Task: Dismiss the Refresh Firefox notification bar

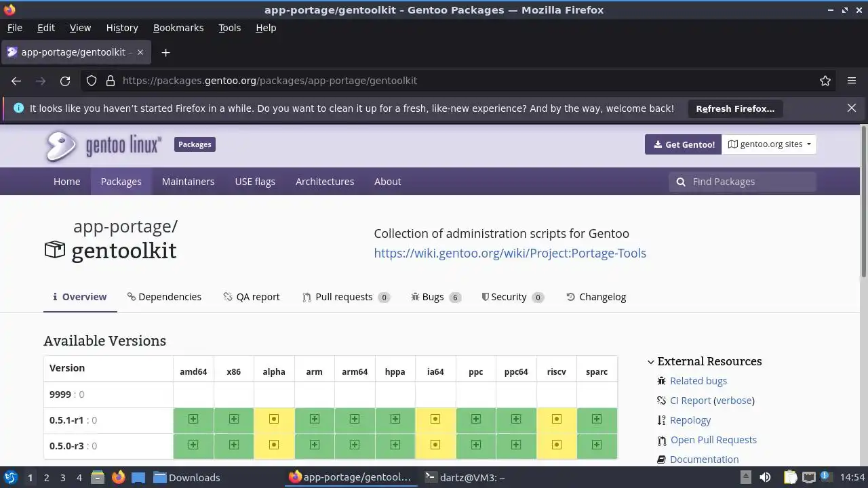Action: [x=852, y=108]
